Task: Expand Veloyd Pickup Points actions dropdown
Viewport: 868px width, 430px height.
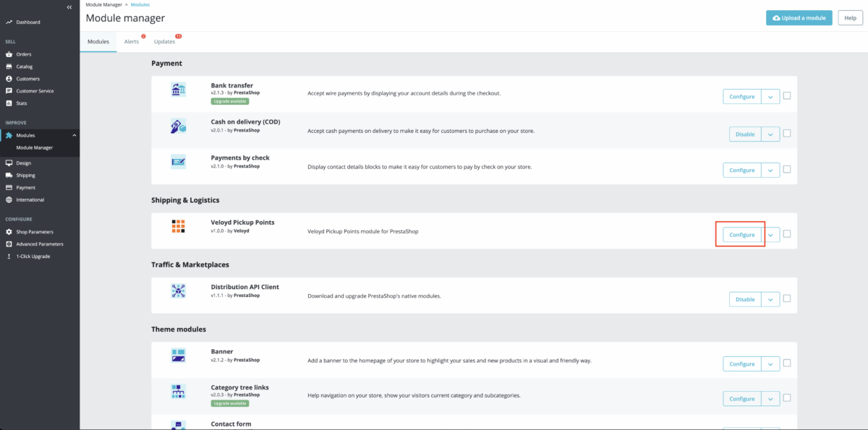Action: point(770,235)
